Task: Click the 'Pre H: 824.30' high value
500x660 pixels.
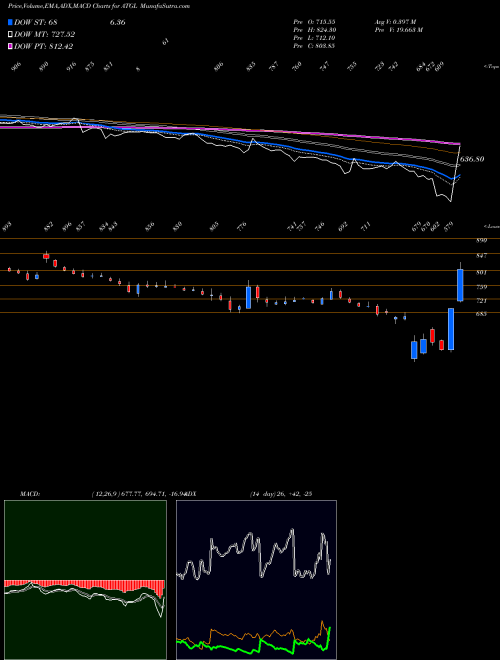Action: click(314, 29)
